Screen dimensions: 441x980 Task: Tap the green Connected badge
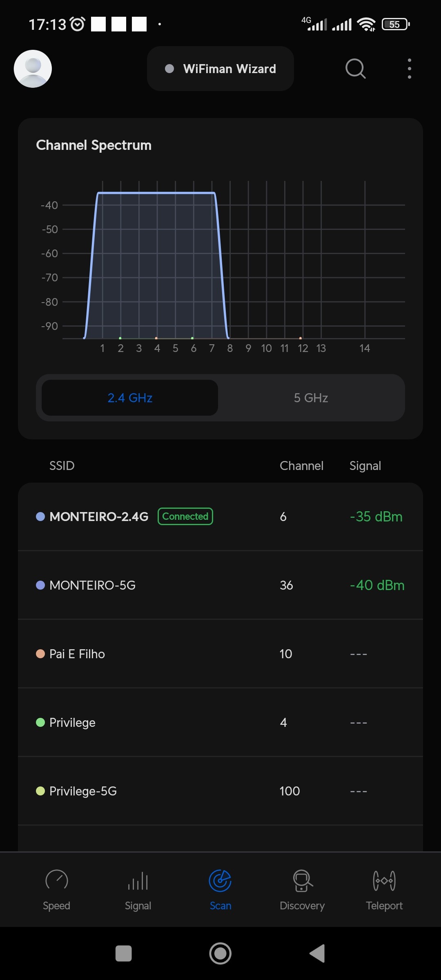(x=185, y=517)
